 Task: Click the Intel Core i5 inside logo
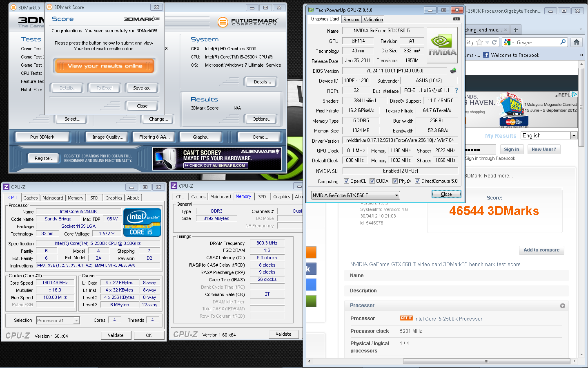coord(143,222)
